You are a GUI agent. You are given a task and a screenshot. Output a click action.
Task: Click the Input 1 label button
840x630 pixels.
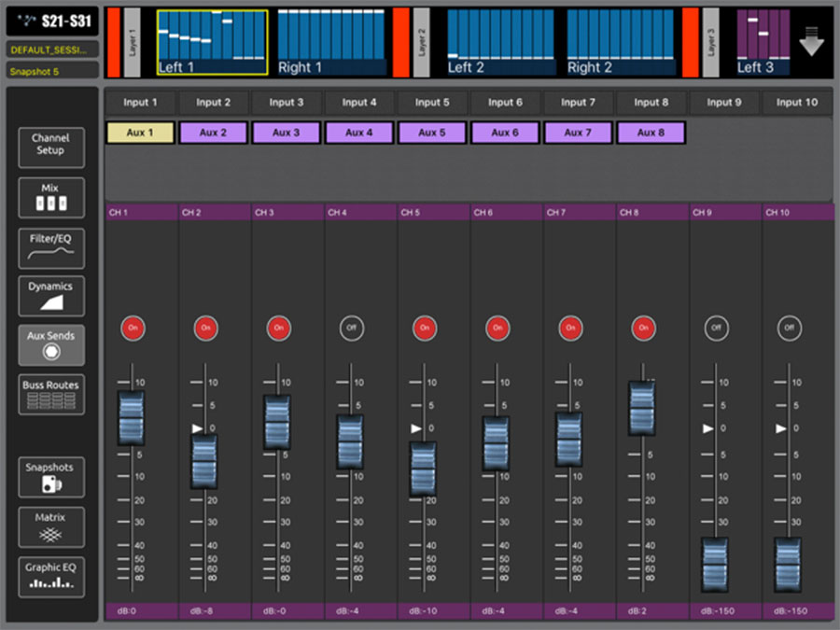coord(140,103)
